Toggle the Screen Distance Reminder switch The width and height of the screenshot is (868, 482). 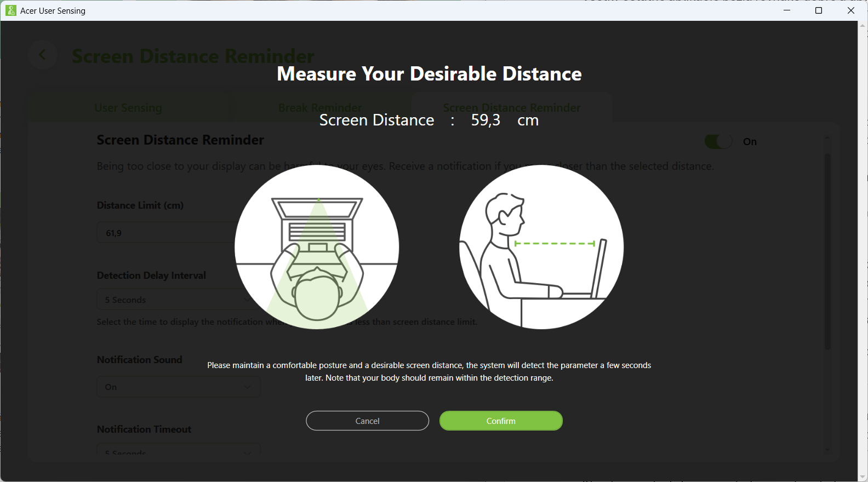[x=718, y=141]
